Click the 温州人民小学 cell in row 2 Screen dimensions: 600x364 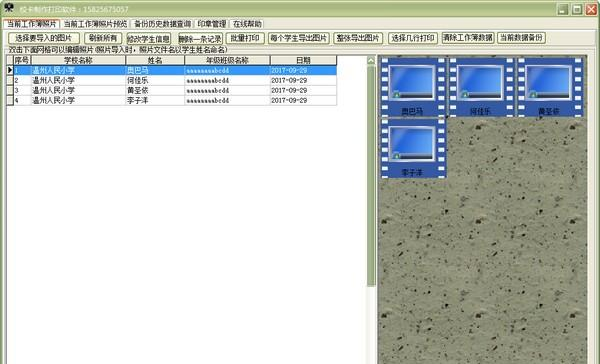point(78,80)
